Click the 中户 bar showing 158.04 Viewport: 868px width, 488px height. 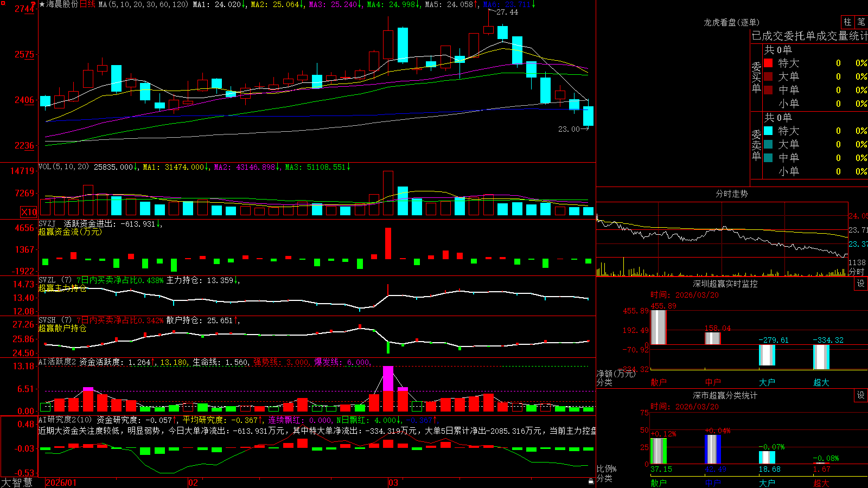[713, 338]
